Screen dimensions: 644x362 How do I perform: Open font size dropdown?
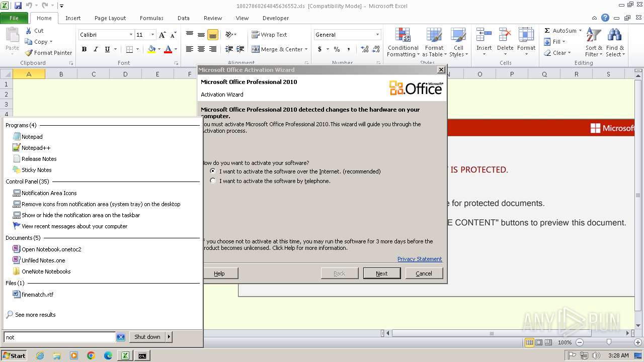153,35
